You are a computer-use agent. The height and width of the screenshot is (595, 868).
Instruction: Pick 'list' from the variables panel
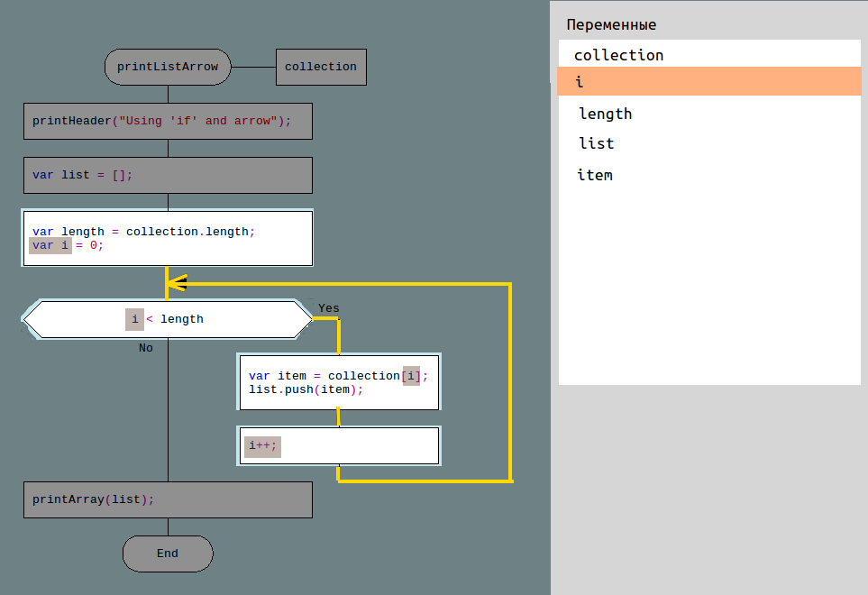point(596,143)
